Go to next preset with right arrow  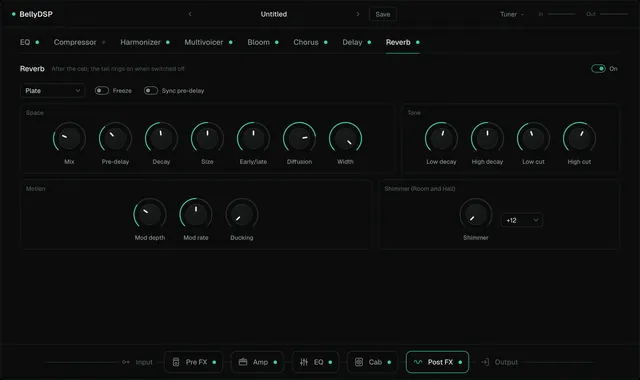pos(358,14)
